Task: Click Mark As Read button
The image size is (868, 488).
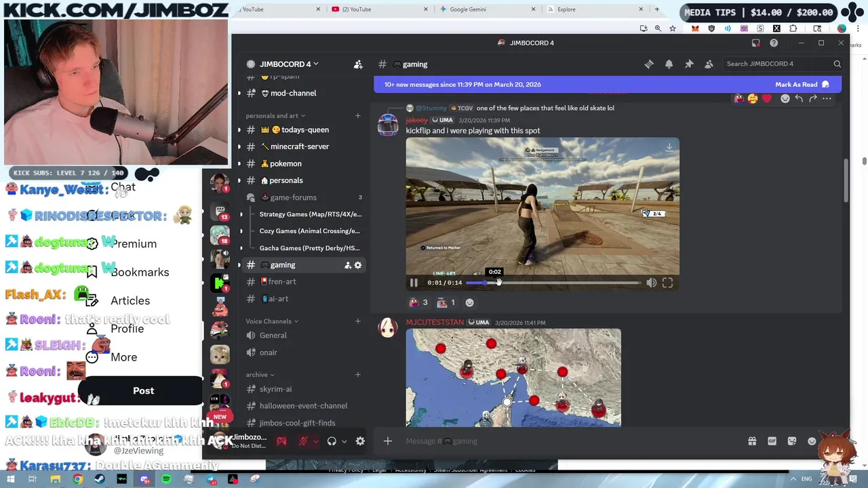Action: tap(802, 85)
